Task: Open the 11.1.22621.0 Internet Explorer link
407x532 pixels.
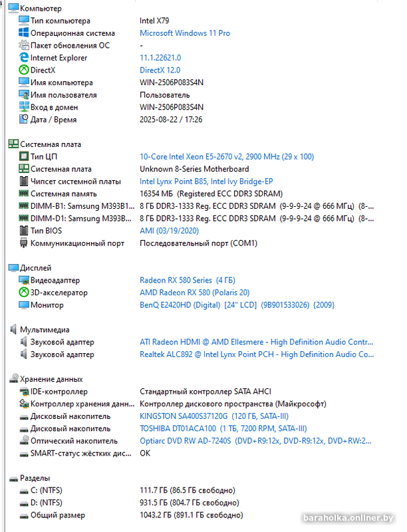Action: [160, 58]
